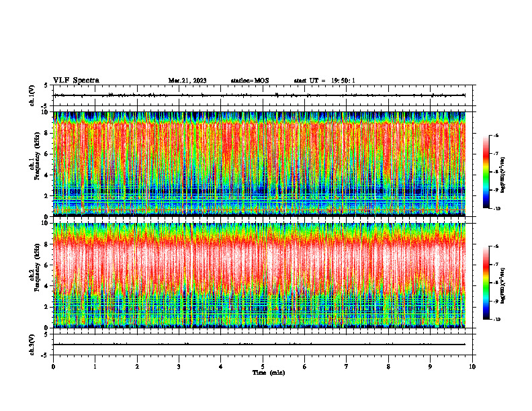This screenshot has height=411, width=532.
Task: Click the time axis tick label "5"
Action: point(263,367)
